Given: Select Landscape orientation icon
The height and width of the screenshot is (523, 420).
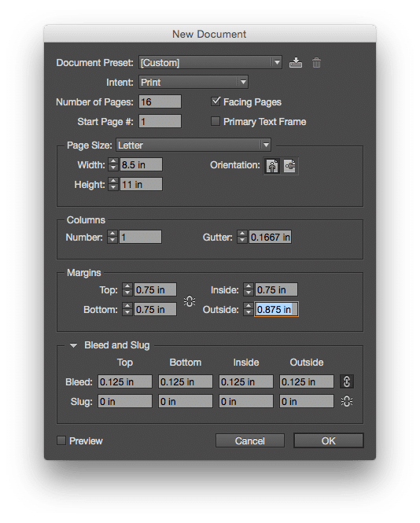Looking at the screenshot, I should click(x=289, y=166).
